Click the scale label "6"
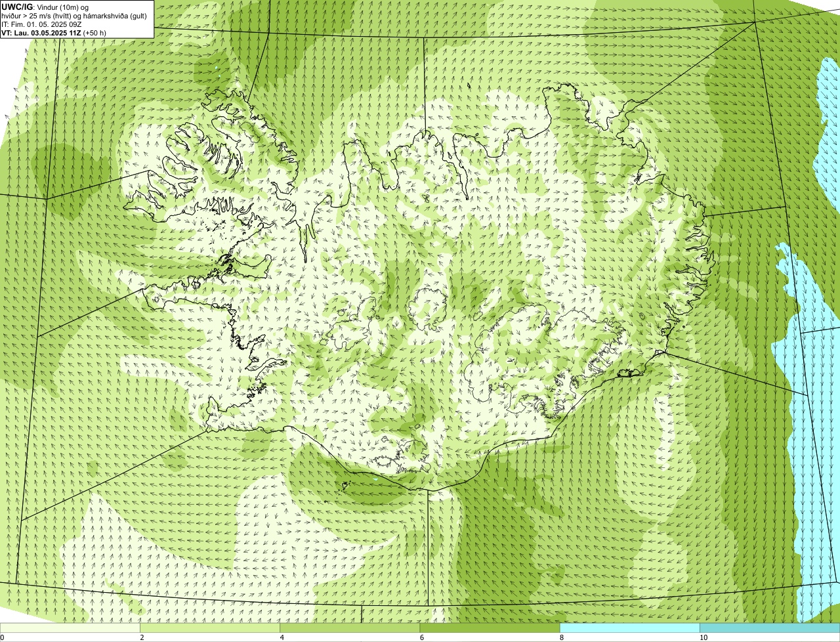 421,637
